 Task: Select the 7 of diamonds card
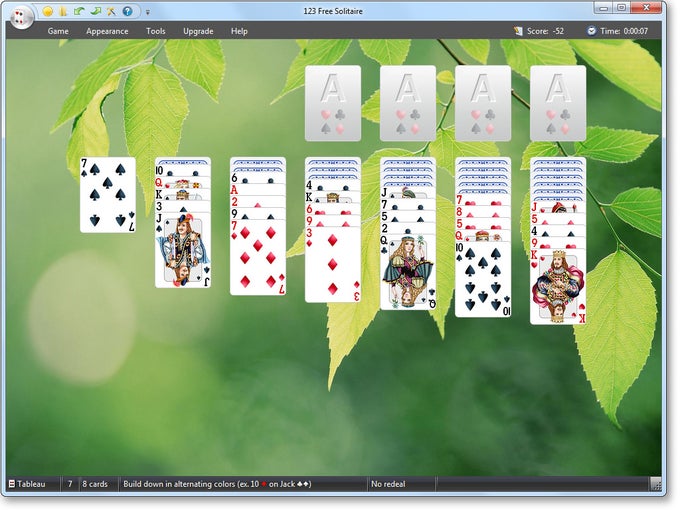click(258, 258)
